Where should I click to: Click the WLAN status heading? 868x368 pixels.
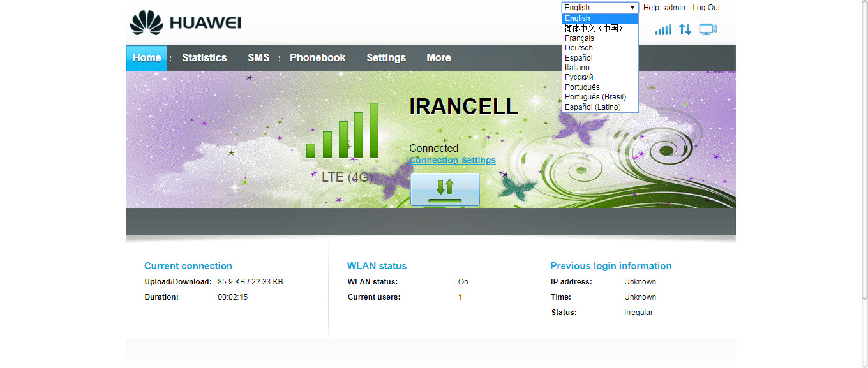click(377, 266)
